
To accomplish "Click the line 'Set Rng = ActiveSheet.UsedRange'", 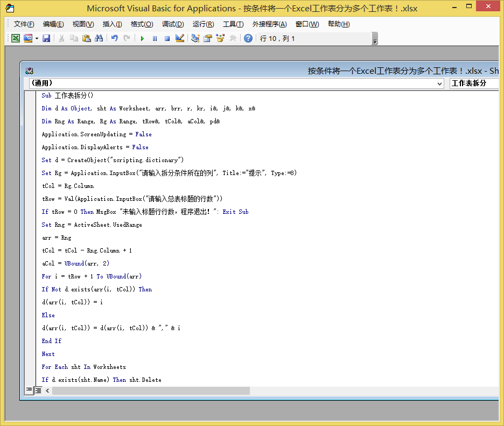I will tap(92, 225).
